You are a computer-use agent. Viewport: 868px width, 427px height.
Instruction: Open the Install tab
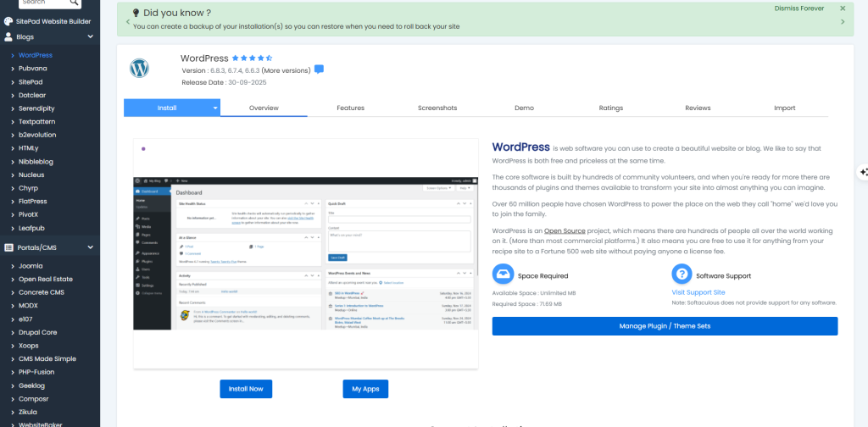pos(167,108)
